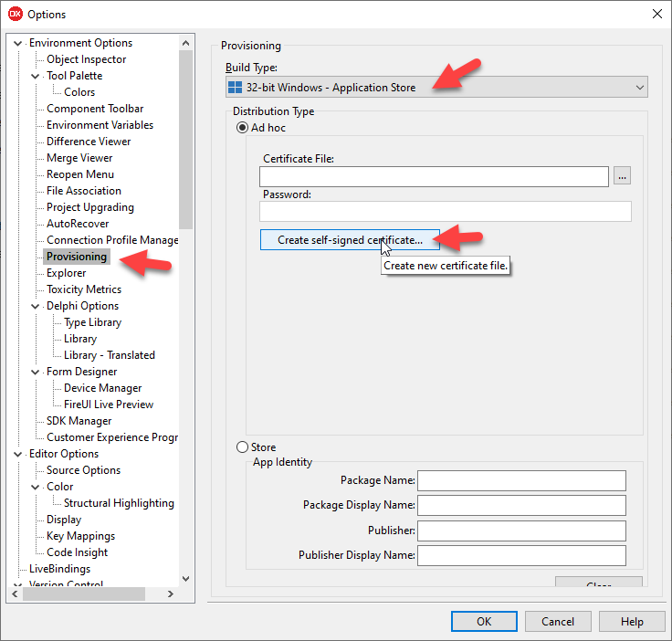This screenshot has width=672, height=641.
Task: Collapse the Editor Options tree node
Action: click(x=18, y=454)
